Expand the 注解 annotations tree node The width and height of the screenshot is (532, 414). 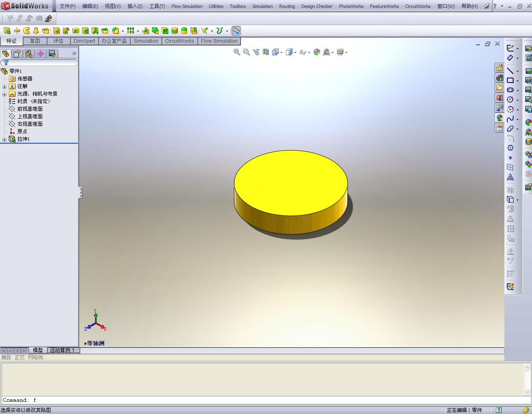pos(5,87)
